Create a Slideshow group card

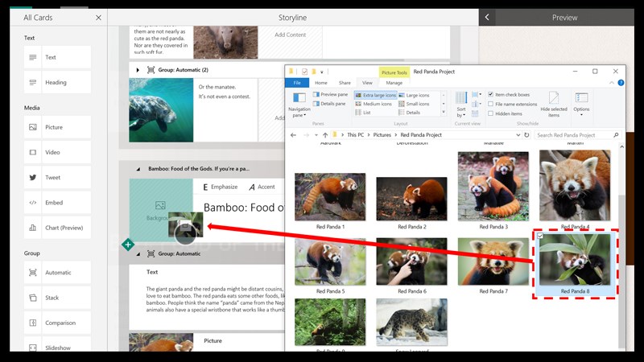(x=57, y=345)
